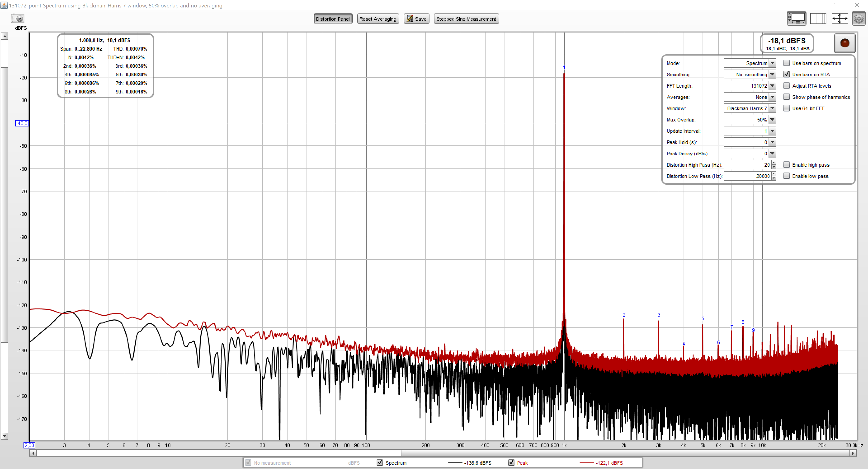Viewport: 868px width, 469px height.
Task: Click the frequency axis grid icon
Action: [x=818, y=18]
